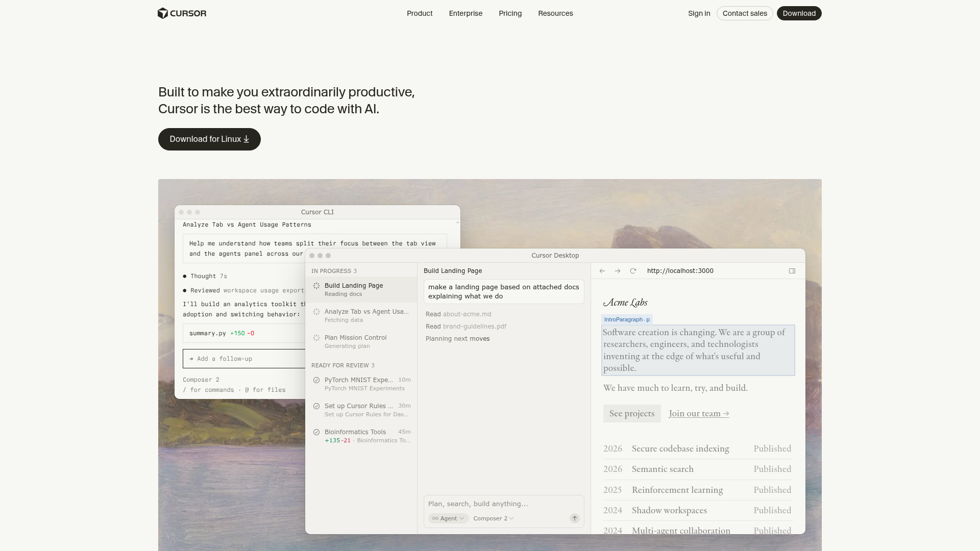Click the Shadow workspaces row
Image resolution: width=980 pixels, height=551 pixels.
(697, 511)
